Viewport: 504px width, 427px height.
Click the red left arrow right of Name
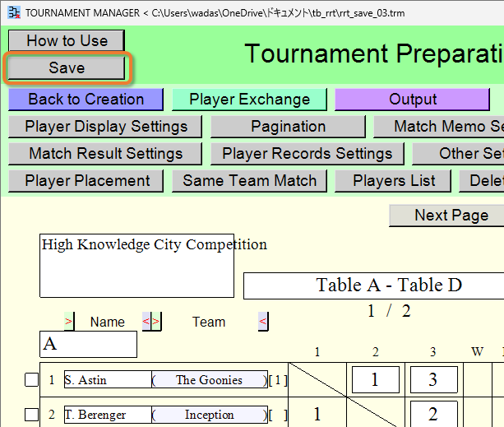click(x=146, y=321)
